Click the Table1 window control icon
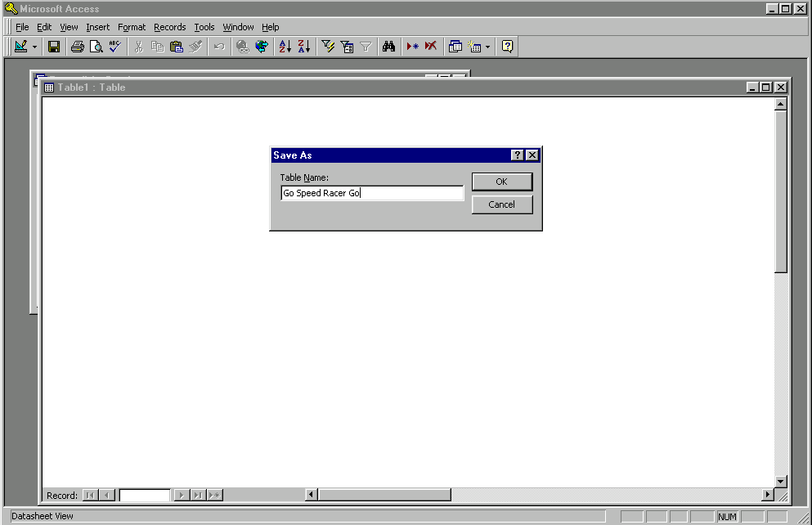 (x=49, y=87)
